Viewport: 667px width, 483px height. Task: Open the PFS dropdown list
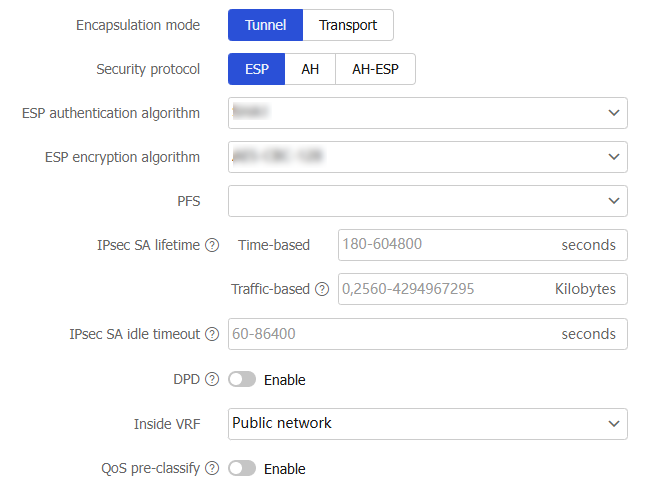[x=427, y=201]
